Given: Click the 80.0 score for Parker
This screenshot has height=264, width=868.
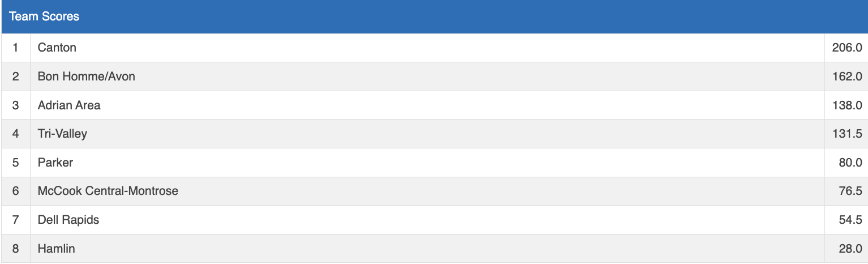Looking at the screenshot, I should [850, 163].
